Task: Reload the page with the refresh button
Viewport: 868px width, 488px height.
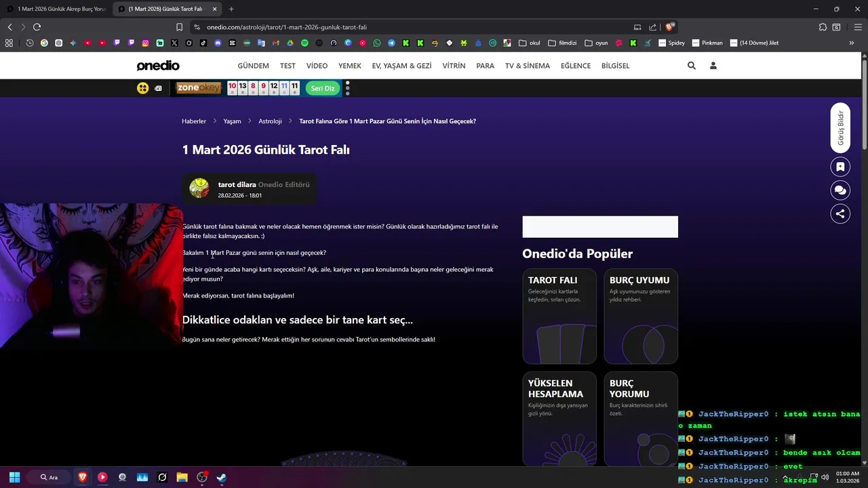Action: [37, 27]
